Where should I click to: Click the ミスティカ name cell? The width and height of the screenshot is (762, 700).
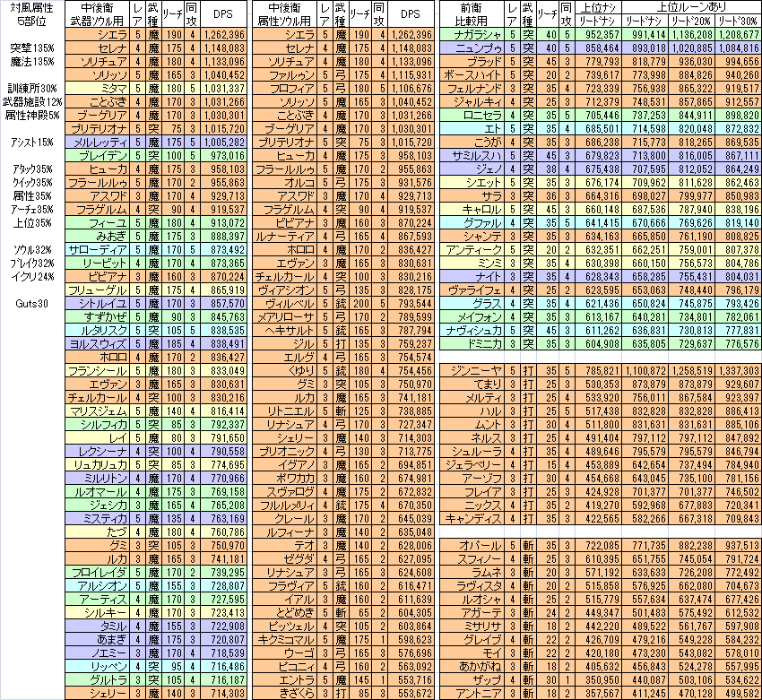[x=97, y=519]
